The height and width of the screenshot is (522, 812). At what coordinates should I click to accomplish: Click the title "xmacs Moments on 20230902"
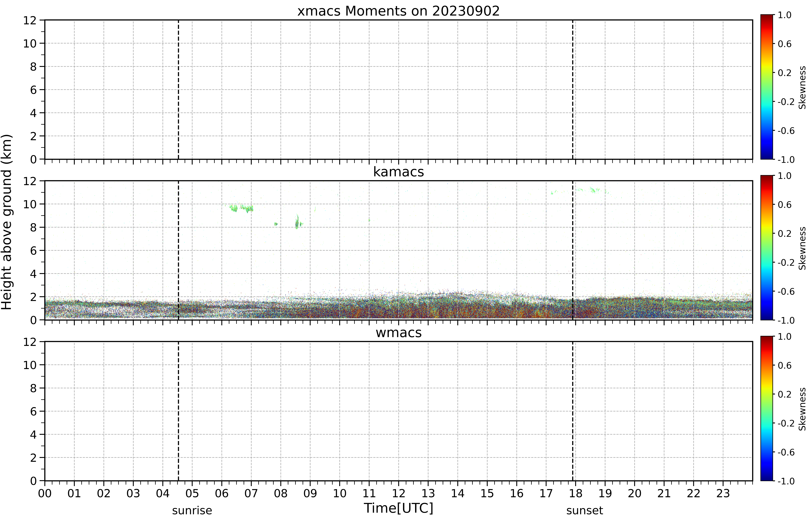pyautogui.click(x=399, y=11)
